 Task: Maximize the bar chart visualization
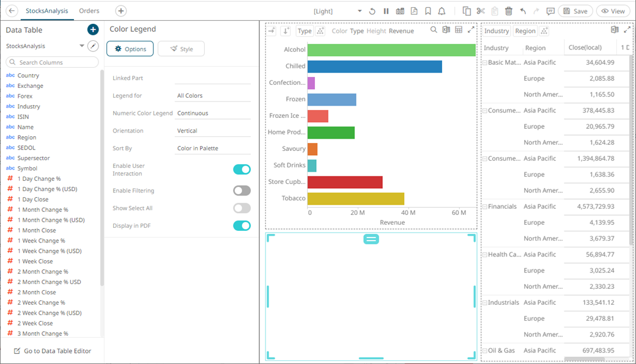pos(471,29)
